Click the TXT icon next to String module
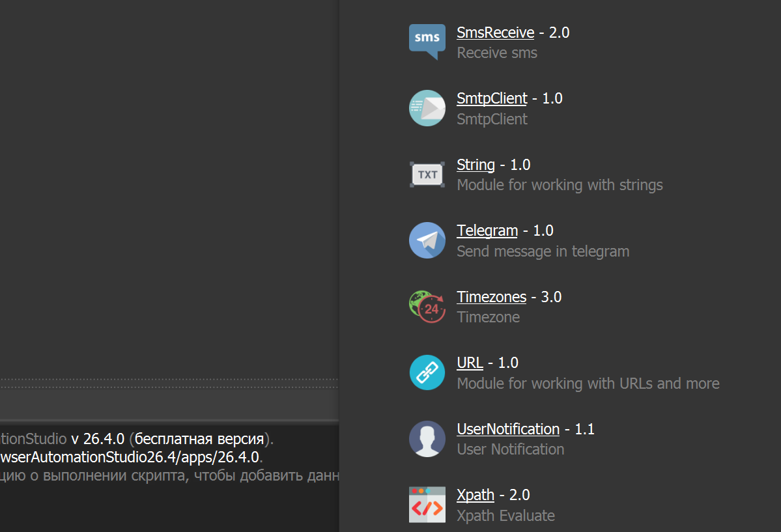The image size is (781, 532). 427,174
